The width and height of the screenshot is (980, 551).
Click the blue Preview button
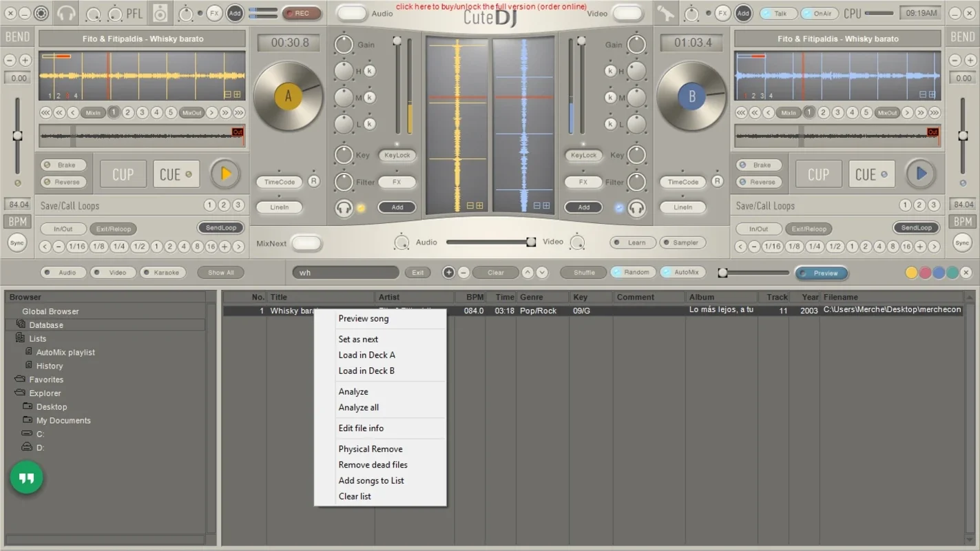click(x=821, y=273)
